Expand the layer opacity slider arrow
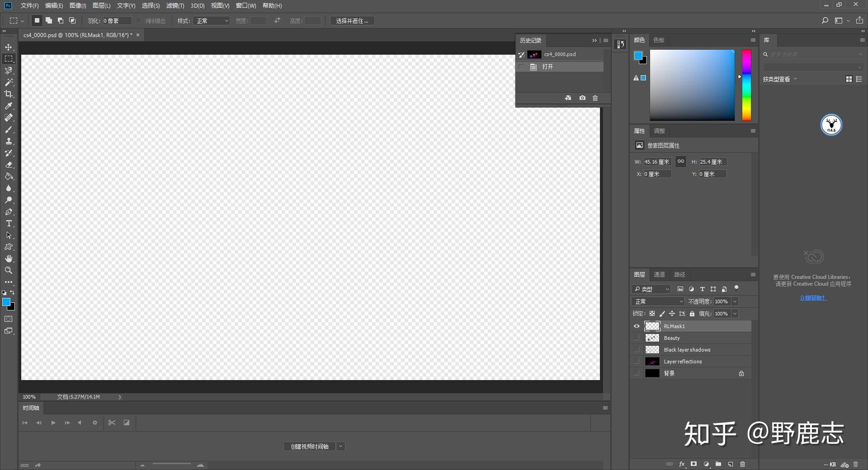Screen dimensions: 868x470 click(x=735, y=301)
